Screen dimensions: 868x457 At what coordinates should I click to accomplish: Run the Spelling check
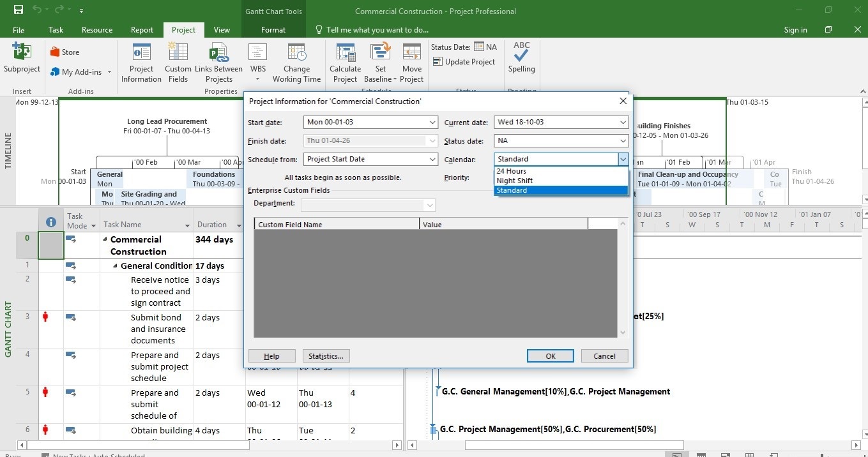click(x=522, y=58)
